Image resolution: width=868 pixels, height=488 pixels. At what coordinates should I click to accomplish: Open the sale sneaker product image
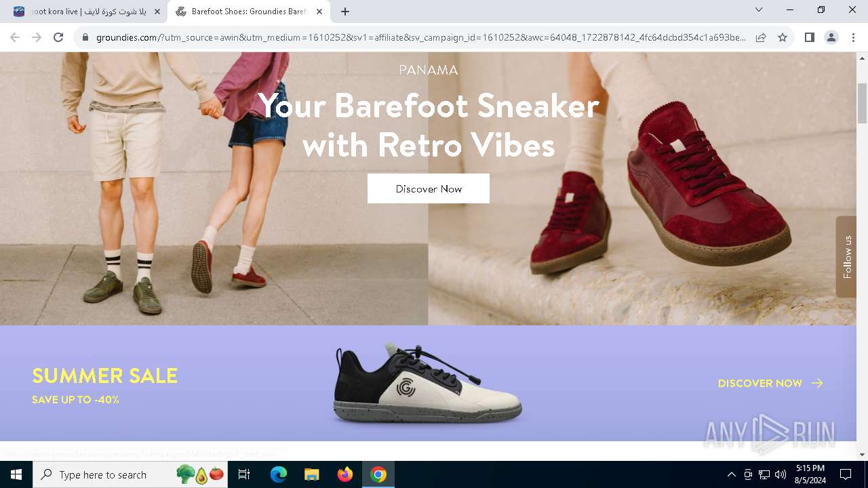tap(429, 382)
